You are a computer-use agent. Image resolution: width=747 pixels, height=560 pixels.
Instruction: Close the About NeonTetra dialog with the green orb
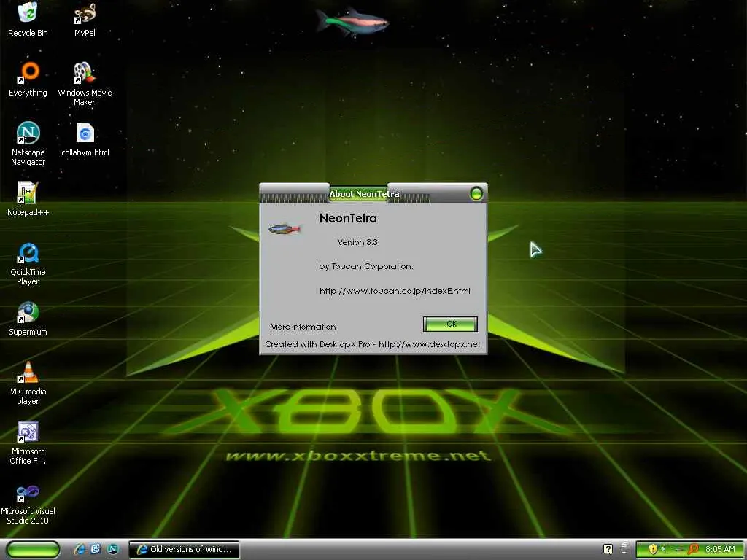pyautogui.click(x=476, y=193)
